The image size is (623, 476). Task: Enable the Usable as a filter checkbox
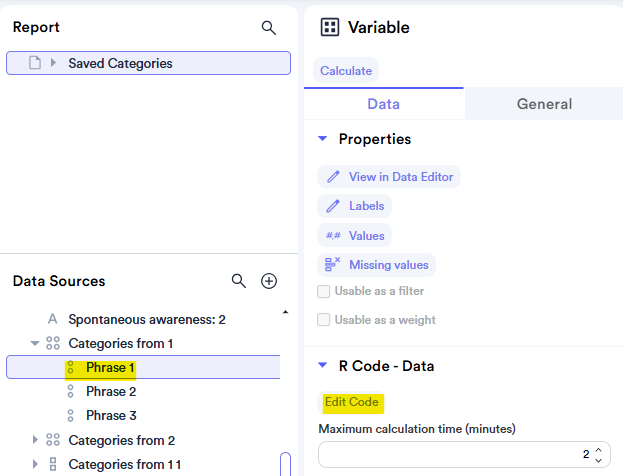tap(324, 291)
